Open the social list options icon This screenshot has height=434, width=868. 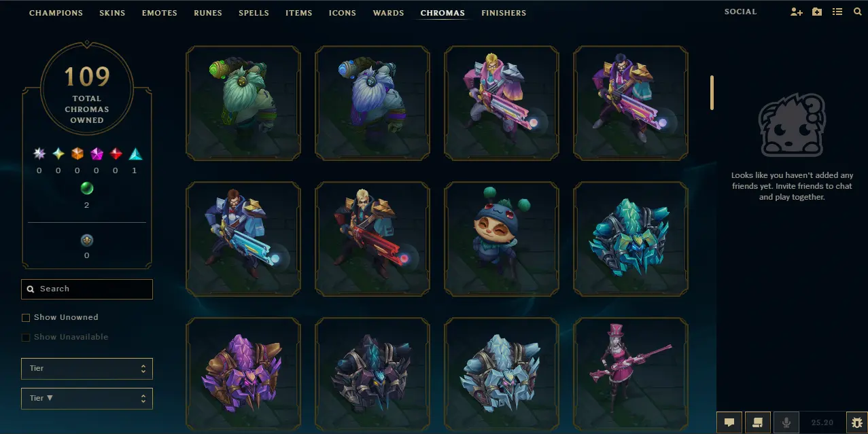pos(837,12)
